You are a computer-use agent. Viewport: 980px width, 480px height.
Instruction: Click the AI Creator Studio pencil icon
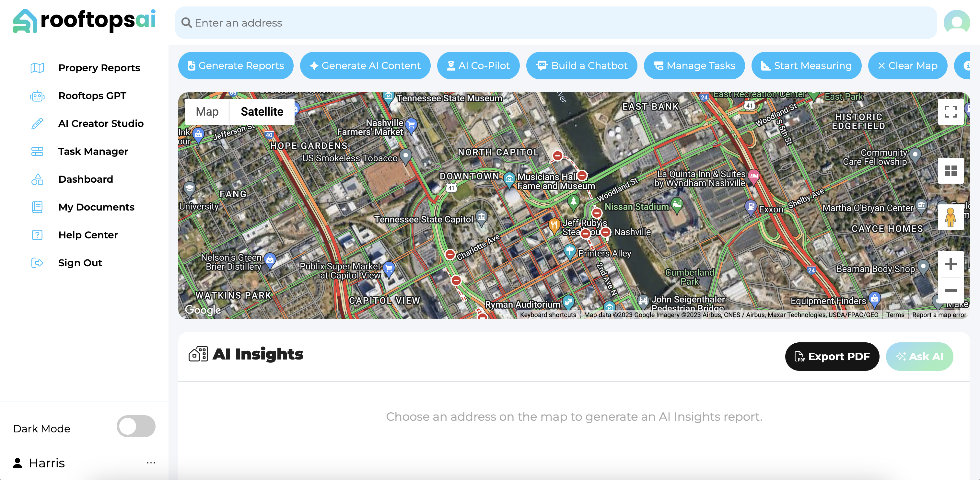[x=37, y=124]
